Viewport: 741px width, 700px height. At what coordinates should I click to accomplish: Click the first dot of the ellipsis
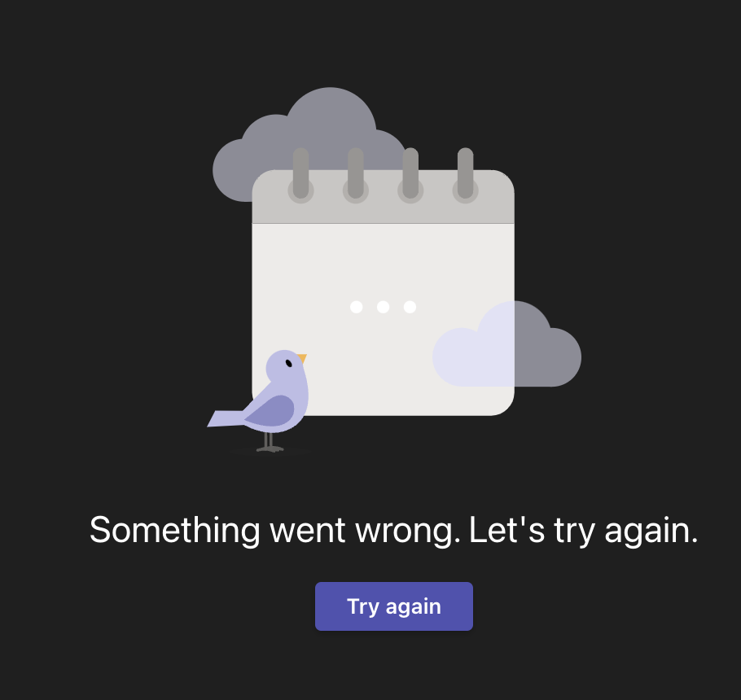pos(357,307)
